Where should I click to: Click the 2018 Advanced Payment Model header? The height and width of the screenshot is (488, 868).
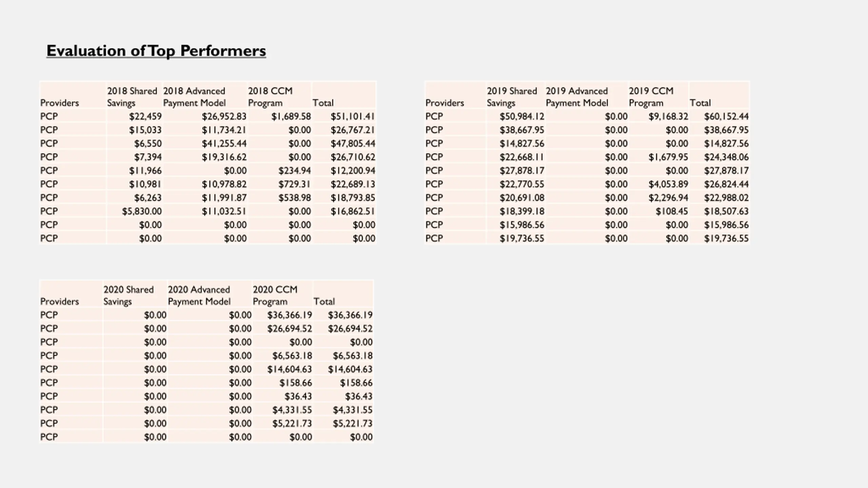pos(194,97)
